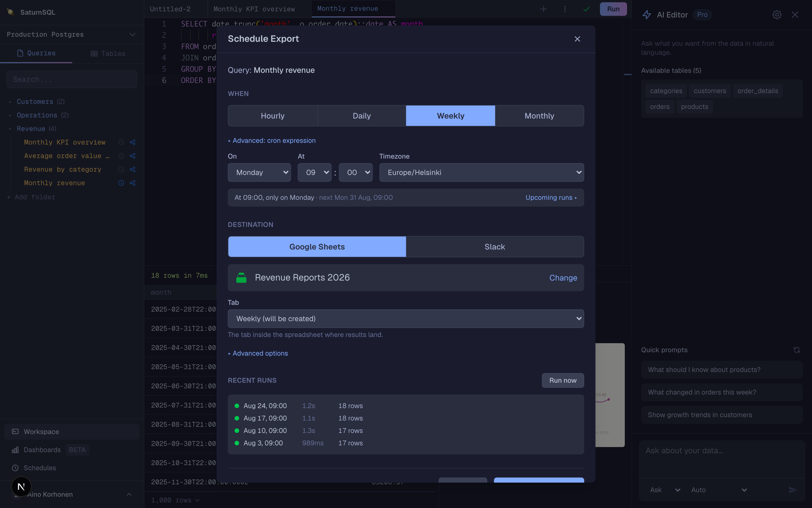Click Add folder in sidebar
Viewport: 812px width, 508px height.
[x=31, y=197]
